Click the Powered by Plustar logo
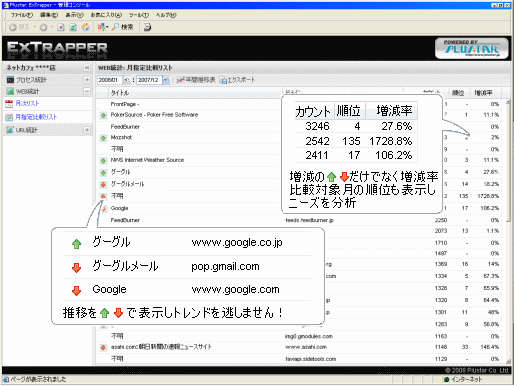 (x=472, y=48)
